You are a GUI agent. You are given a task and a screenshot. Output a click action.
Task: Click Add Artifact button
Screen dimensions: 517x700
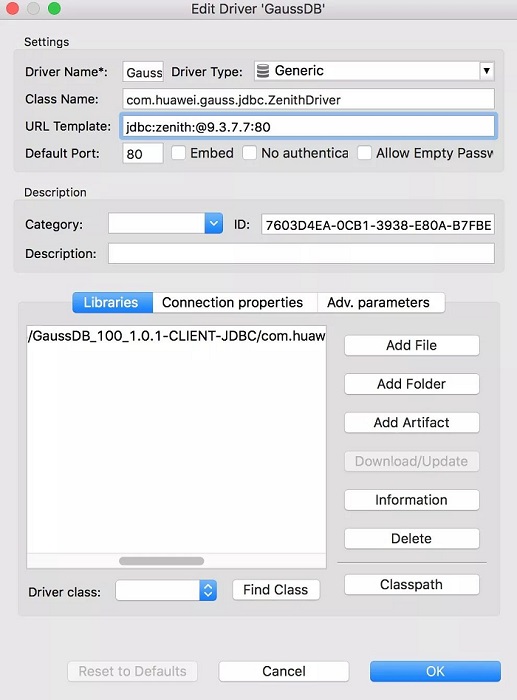(412, 422)
